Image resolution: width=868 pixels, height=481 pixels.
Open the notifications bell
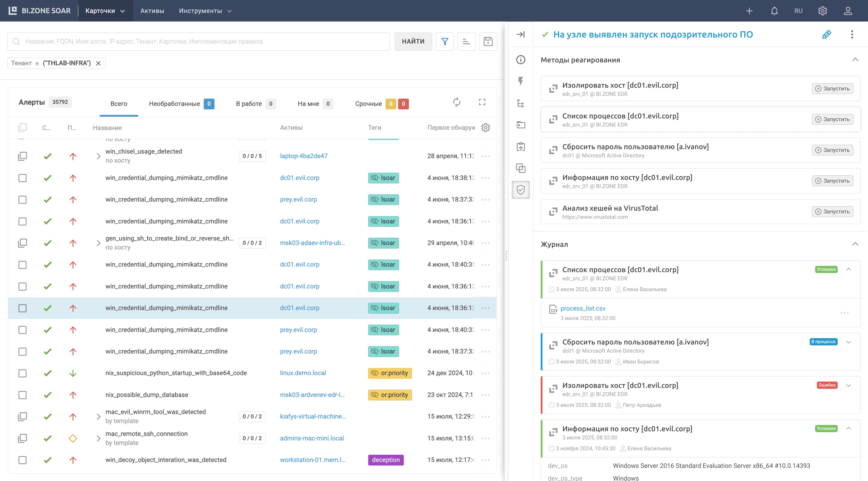coord(774,11)
